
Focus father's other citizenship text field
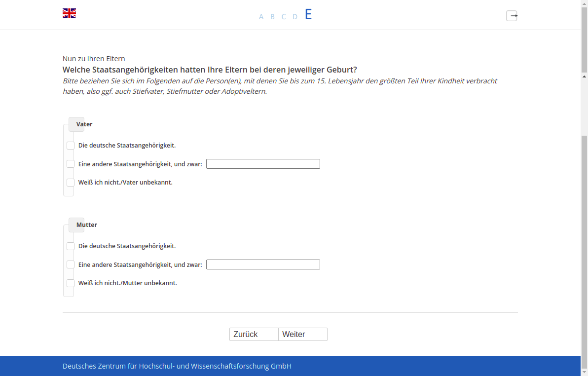(263, 164)
